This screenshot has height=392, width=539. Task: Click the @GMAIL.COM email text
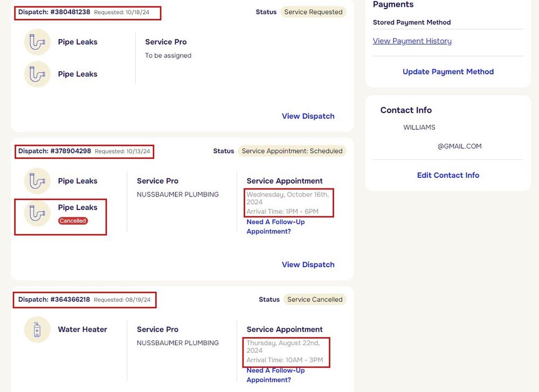[459, 146]
